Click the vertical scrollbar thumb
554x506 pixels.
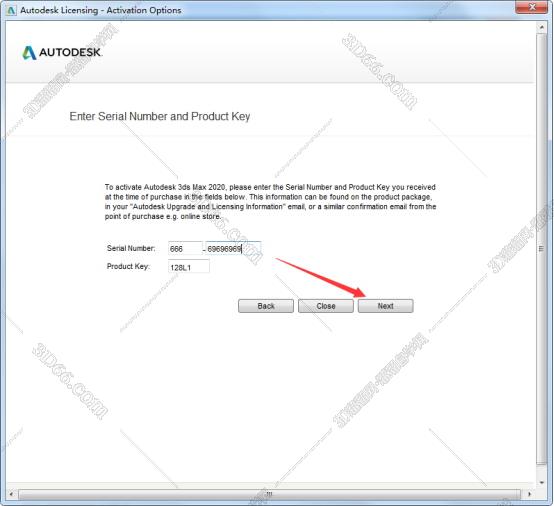click(x=541, y=249)
